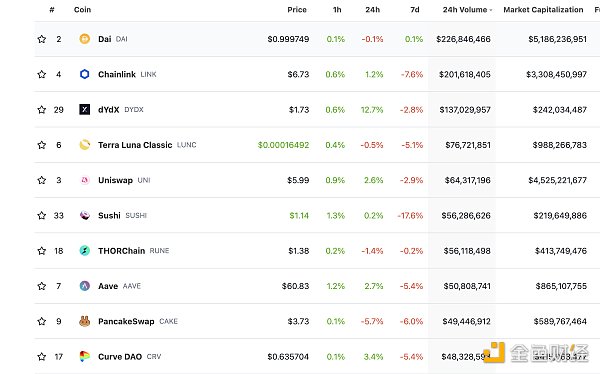The image size is (600, 374).
Task: Toggle the PancakeSwap favorite star
Action: [42, 321]
